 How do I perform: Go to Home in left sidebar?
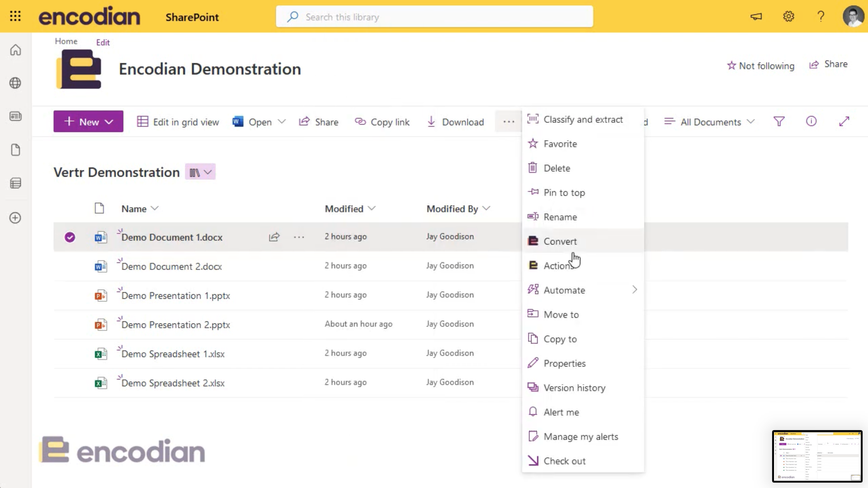(15, 50)
